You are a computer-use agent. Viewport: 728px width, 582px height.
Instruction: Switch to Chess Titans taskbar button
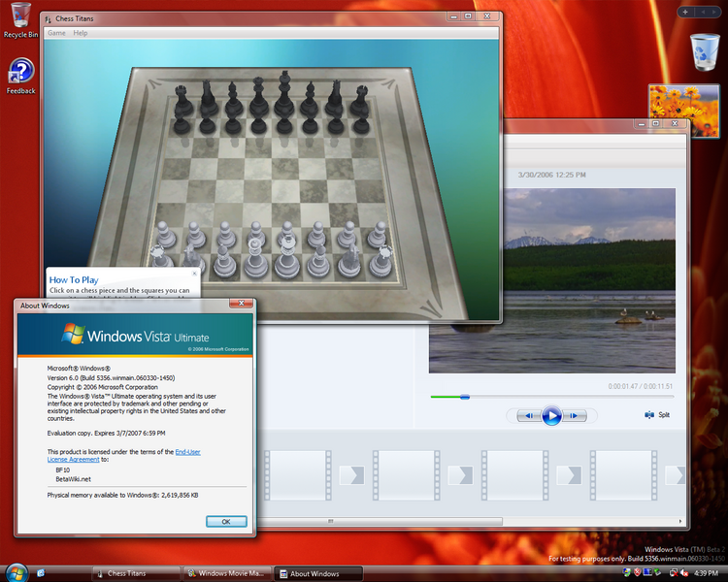(x=136, y=573)
